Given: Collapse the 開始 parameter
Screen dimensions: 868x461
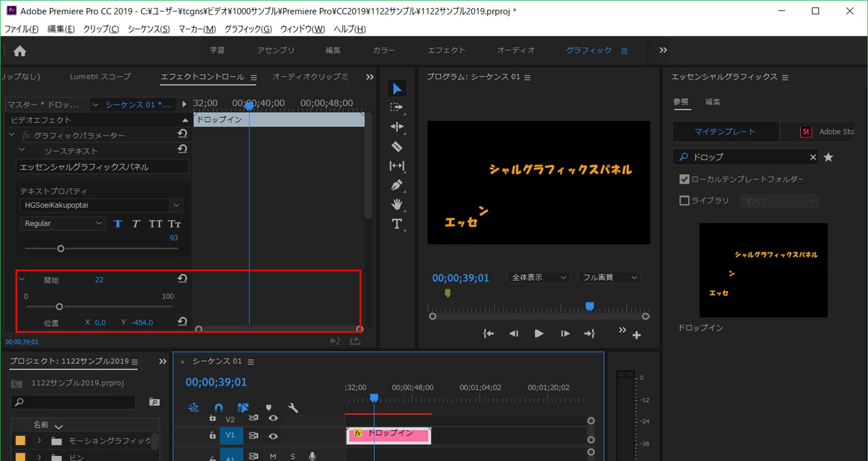Looking at the screenshot, I should tap(22, 279).
